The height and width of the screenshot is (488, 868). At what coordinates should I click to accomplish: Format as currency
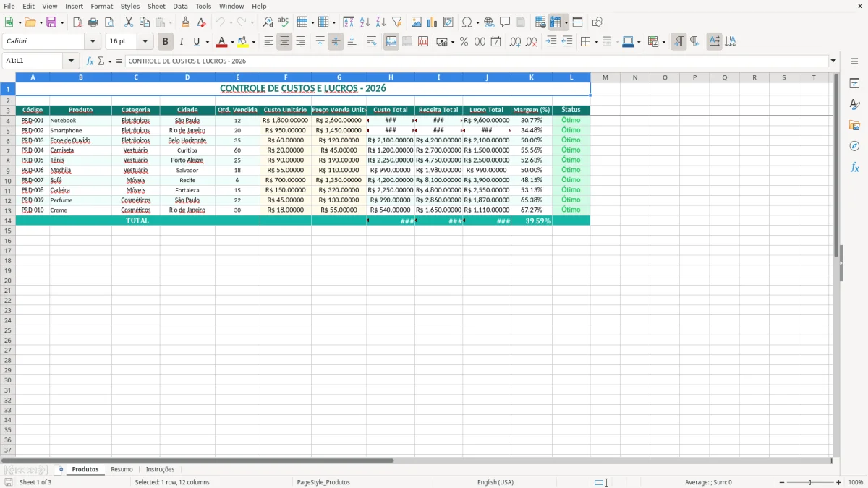click(x=442, y=42)
